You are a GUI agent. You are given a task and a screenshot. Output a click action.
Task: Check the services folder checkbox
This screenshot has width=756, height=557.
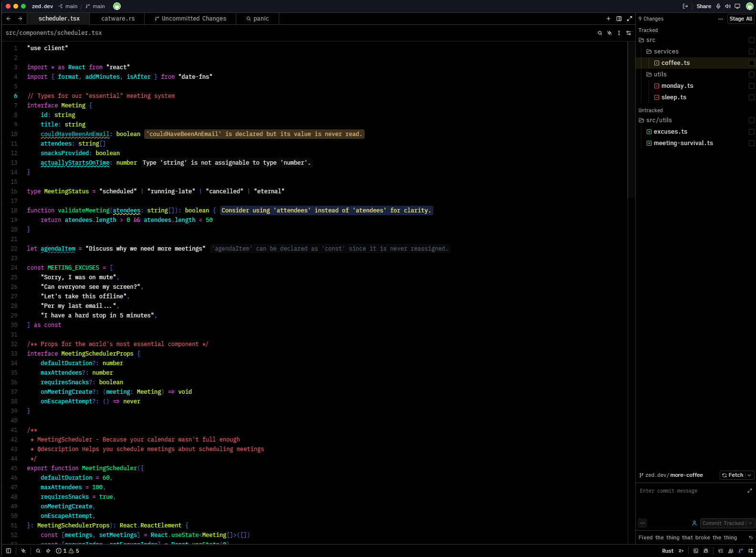(x=752, y=52)
